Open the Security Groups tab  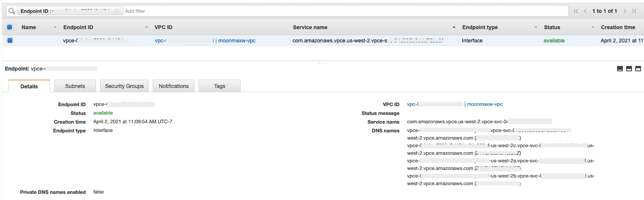124,86
